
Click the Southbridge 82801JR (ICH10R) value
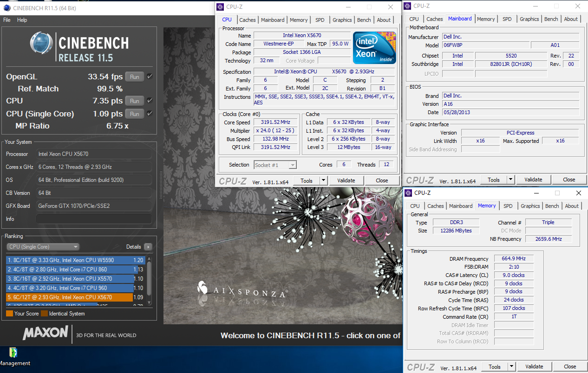(x=510, y=64)
